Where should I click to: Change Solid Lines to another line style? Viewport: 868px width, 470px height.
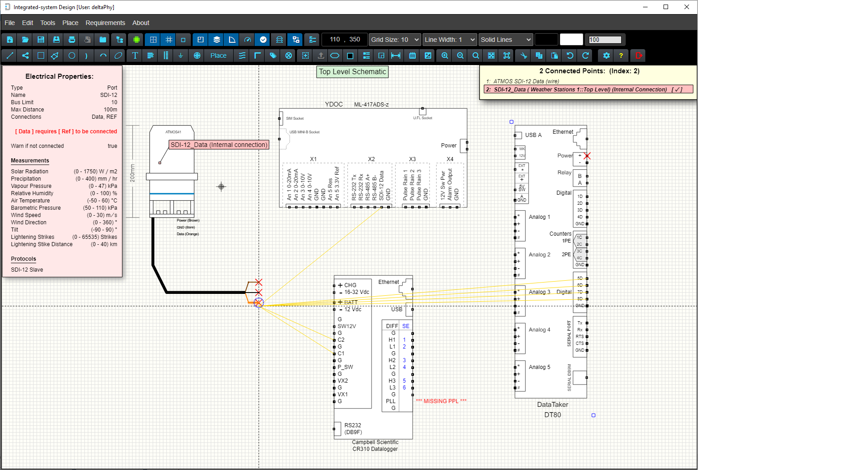[505, 40]
